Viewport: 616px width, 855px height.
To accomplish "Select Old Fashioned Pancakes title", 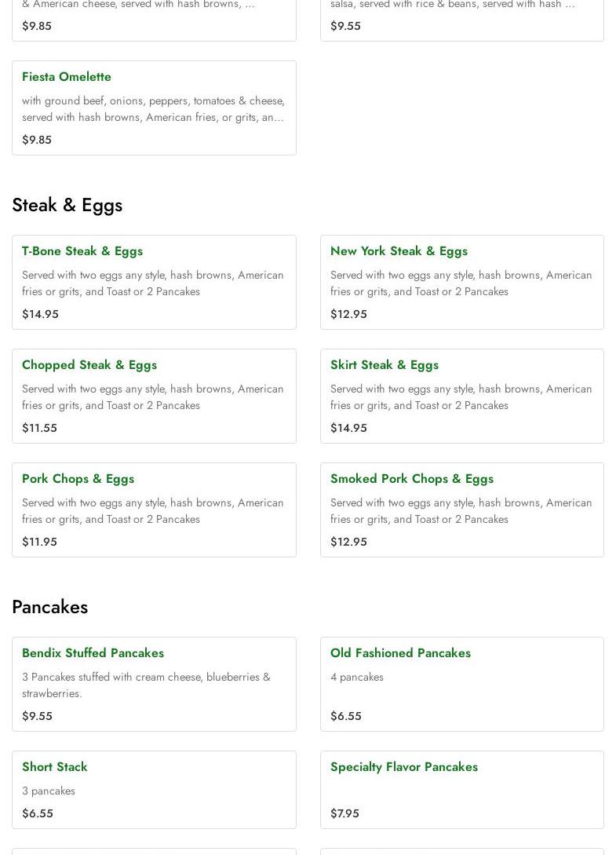I will (400, 653).
